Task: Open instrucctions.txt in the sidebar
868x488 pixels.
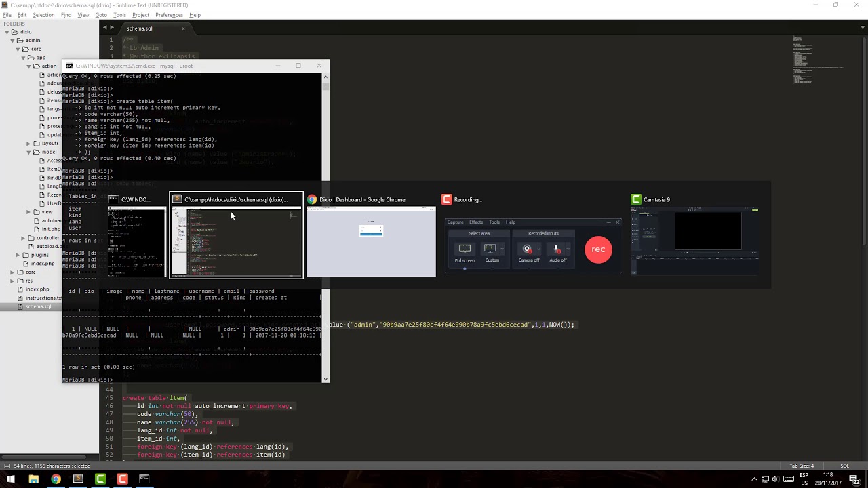Action: point(43,298)
